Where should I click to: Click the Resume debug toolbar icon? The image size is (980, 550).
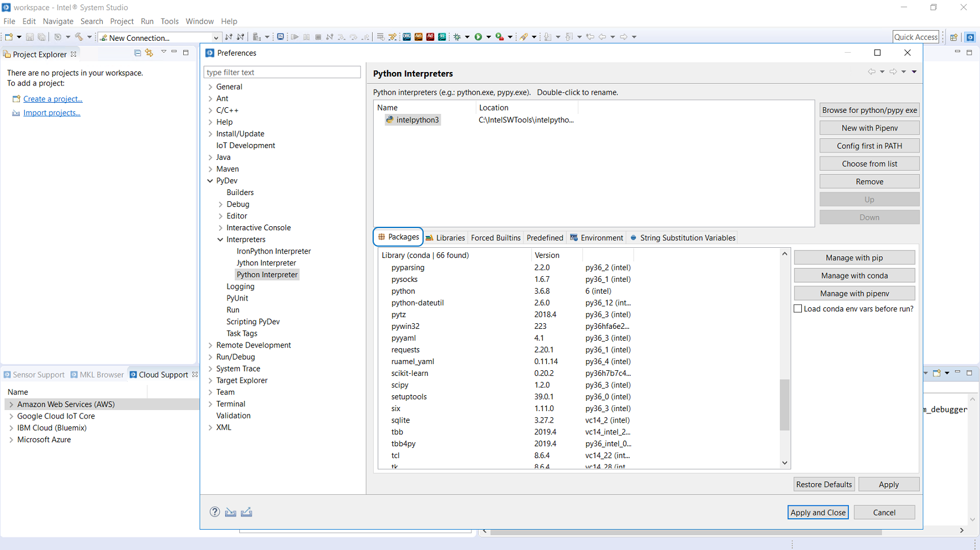[x=295, y=37]
